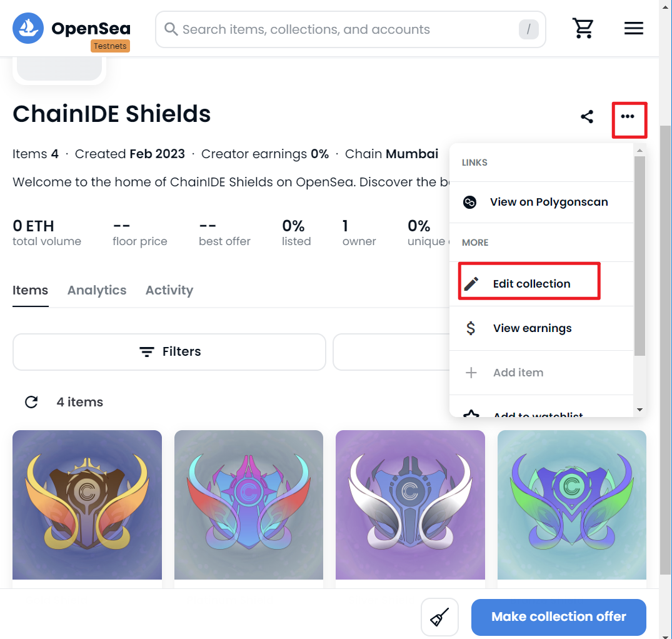Click the dropdown menu scroll down arrow

pos(639,410)
